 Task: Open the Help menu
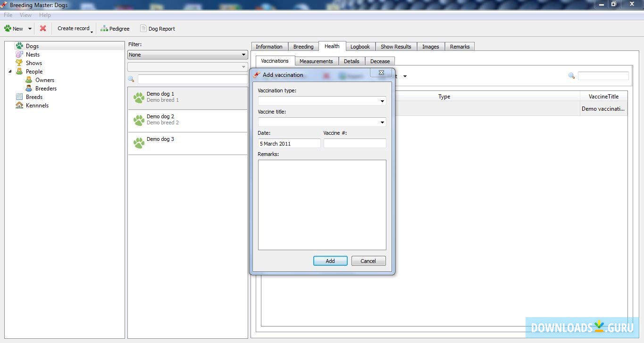(x=45, y=15)
